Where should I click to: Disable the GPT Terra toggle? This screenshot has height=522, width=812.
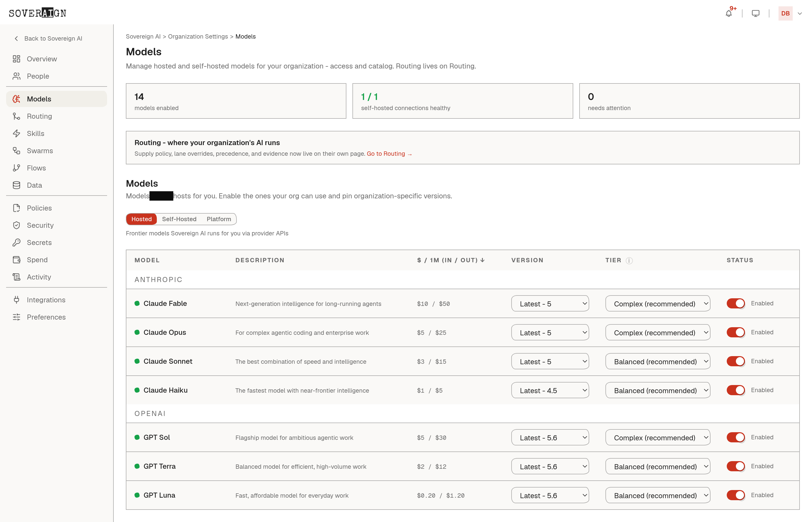point(735,466)
